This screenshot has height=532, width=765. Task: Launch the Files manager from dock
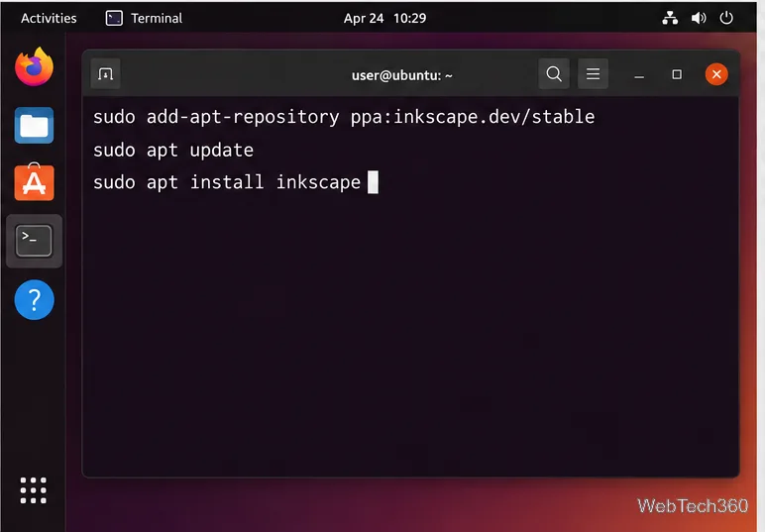pyautogui.click(x=34, y=125)
